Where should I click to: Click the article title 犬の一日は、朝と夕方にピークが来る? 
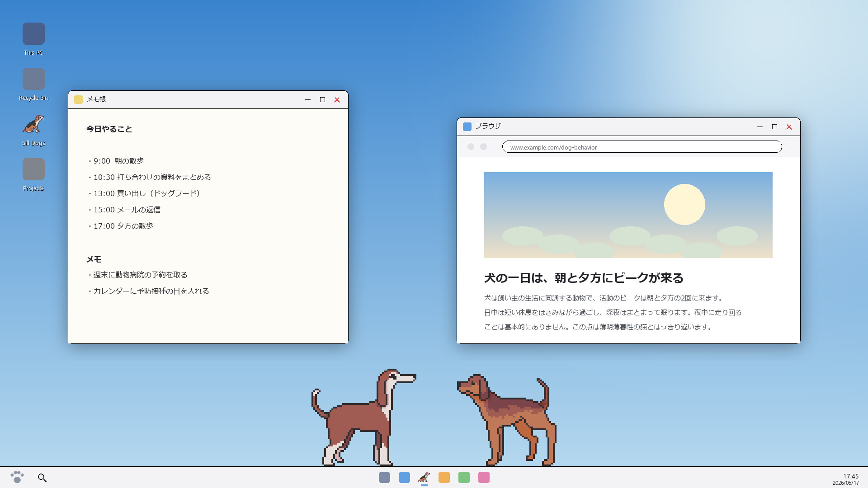tap(584, 278)
